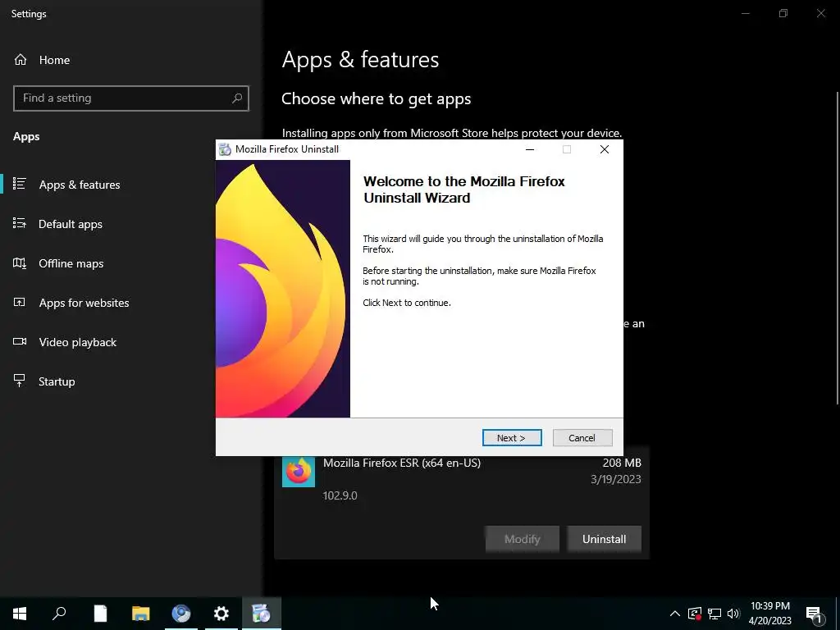
Task: Click the Choose where to get apps heading
Action: pos(376,98)
